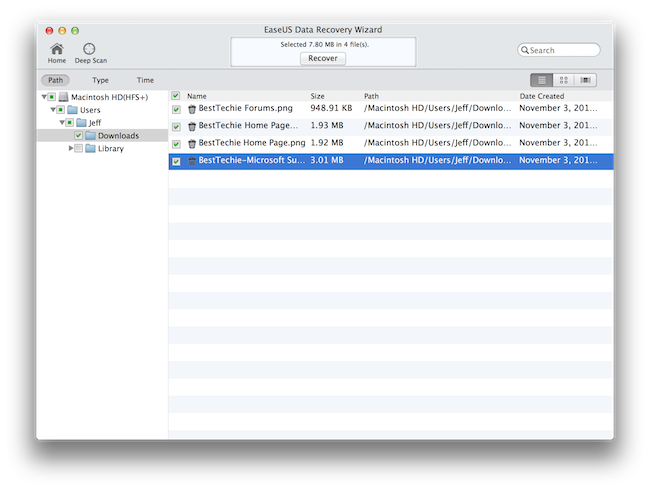The height and width of the screenshot is (490, 650).
Task: Click the Jeff folder icon
Action: 81,123
